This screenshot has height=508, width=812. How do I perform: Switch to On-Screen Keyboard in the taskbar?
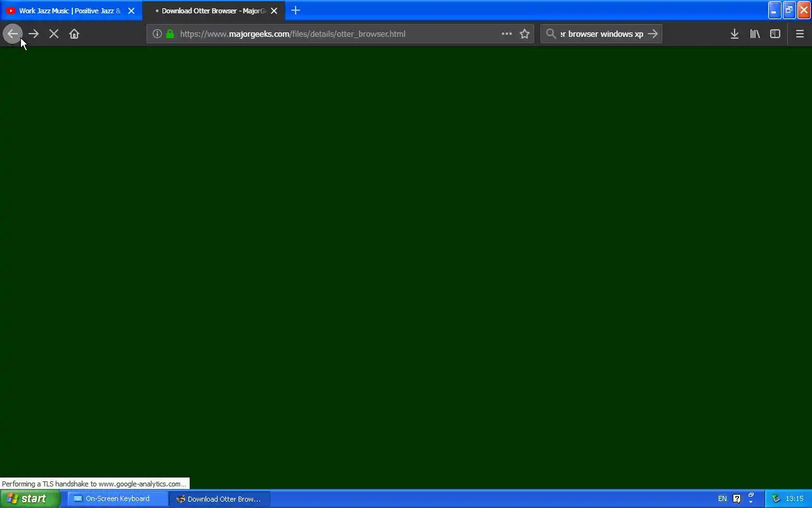tap(118, 498)
